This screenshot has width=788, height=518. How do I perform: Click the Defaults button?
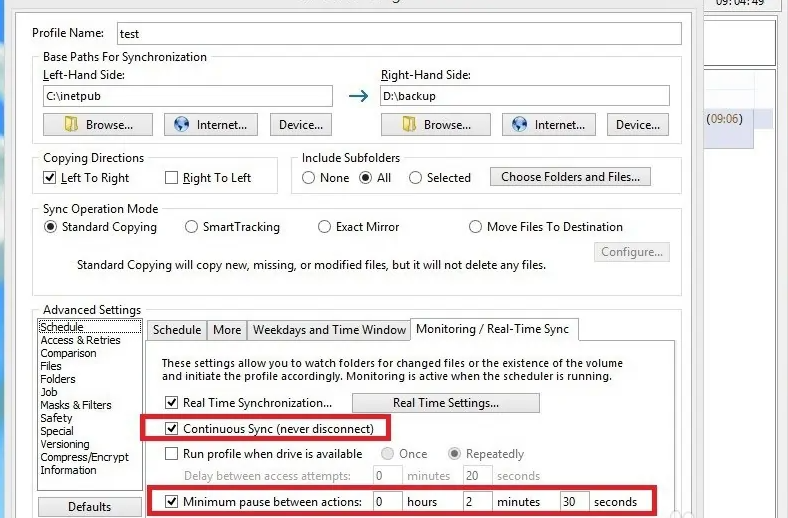pos(89,506)
